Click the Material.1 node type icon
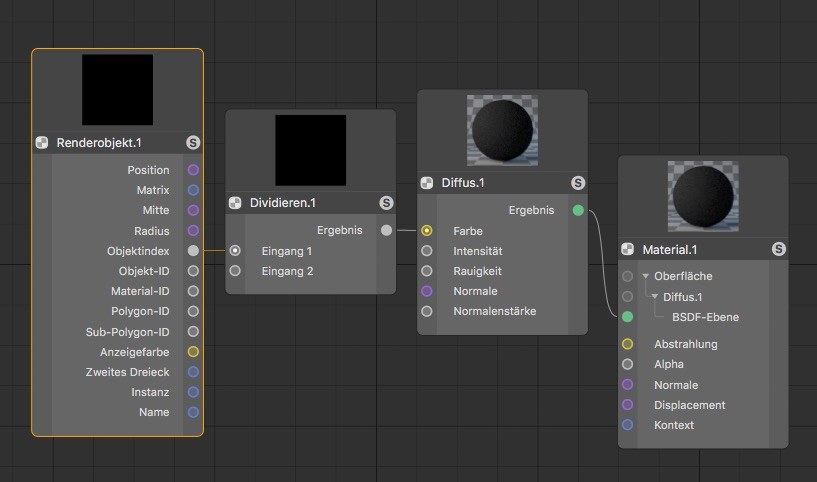Image resolution: width=817 pixels, height=482 pixels. [627, 250]
